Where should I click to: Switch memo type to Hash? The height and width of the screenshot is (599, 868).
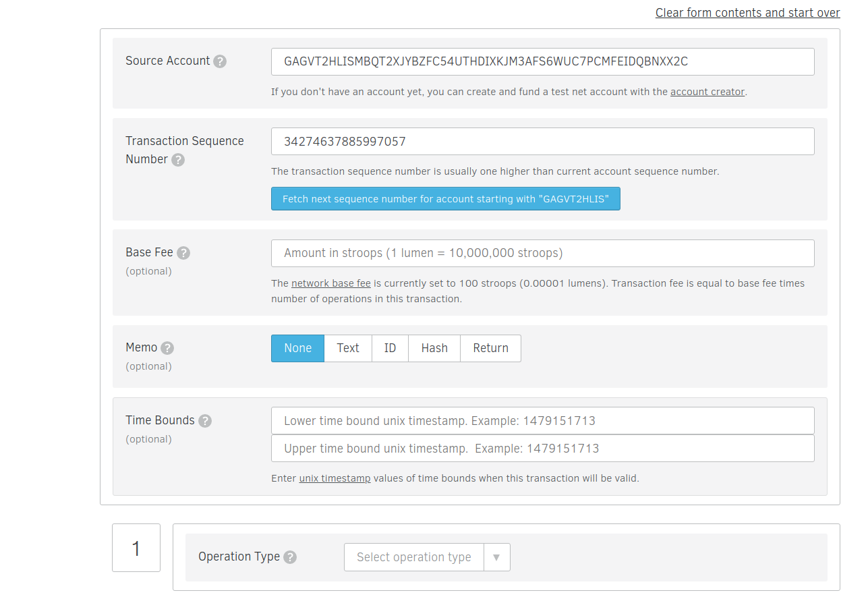434,348
